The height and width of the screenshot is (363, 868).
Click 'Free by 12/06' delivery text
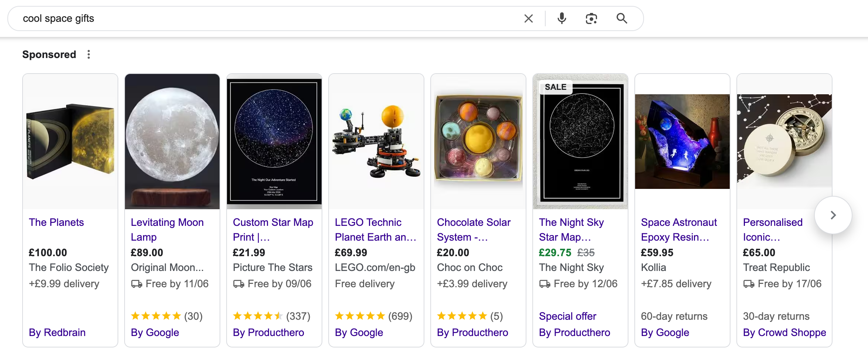[586, 284]
